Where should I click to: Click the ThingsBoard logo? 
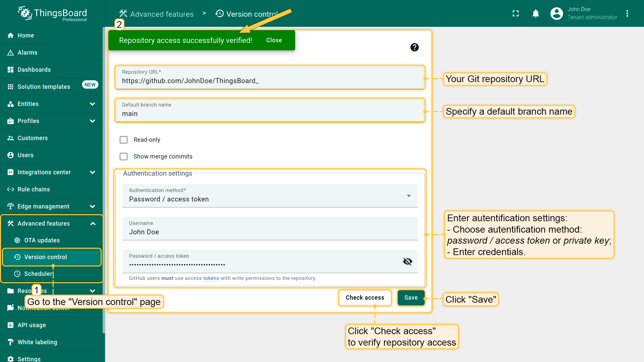click(52, 13)
